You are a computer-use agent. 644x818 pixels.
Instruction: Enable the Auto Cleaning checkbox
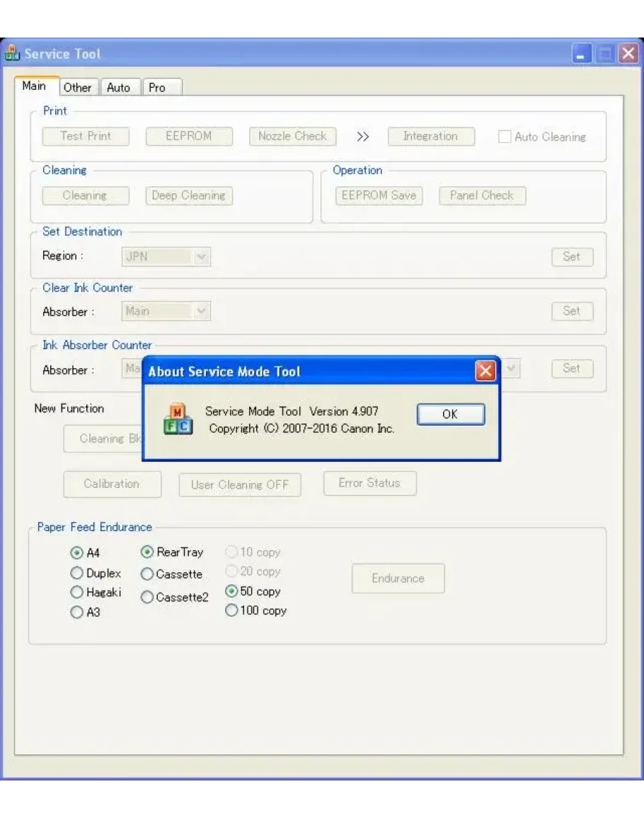(x=505, y=137)
